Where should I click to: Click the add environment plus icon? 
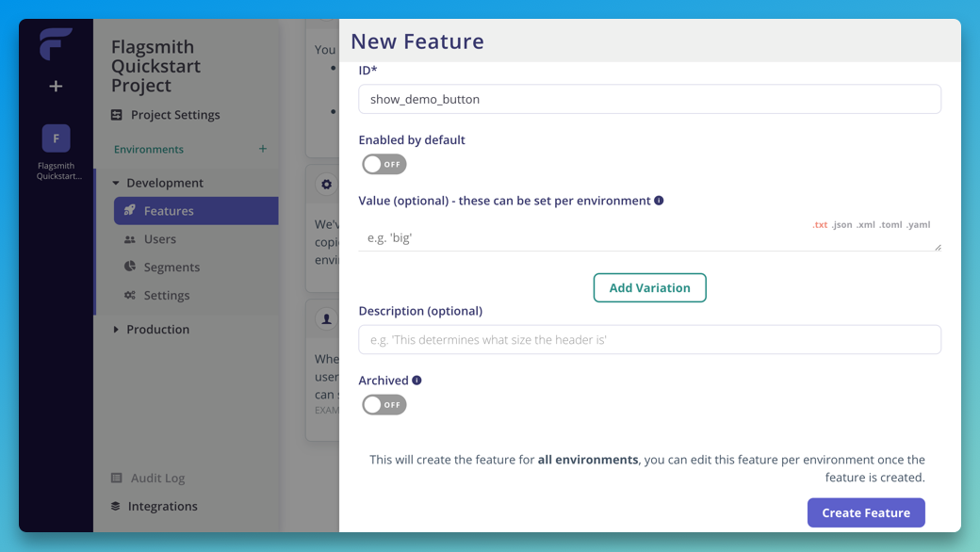click(263, 149)
